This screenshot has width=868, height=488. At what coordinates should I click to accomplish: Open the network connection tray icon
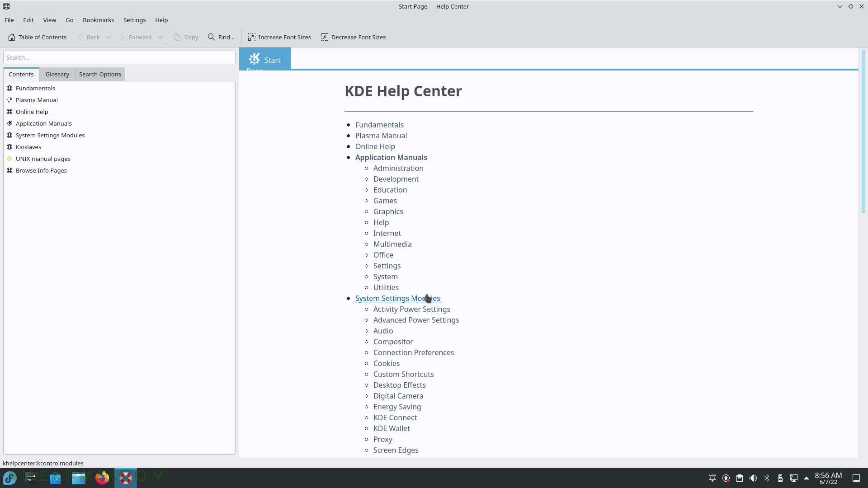coord(794,478)
